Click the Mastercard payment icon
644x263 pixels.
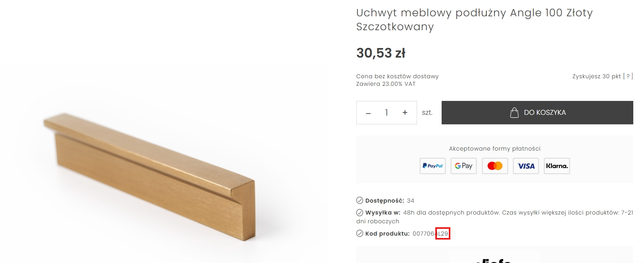pyautogui.click(x=494, y=166)
